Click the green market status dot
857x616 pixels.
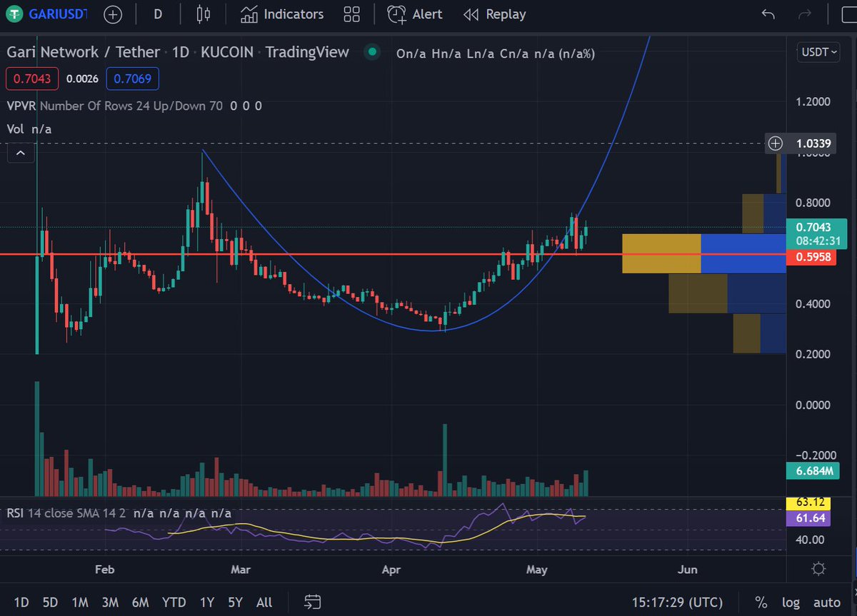click(x=371, y=52)
